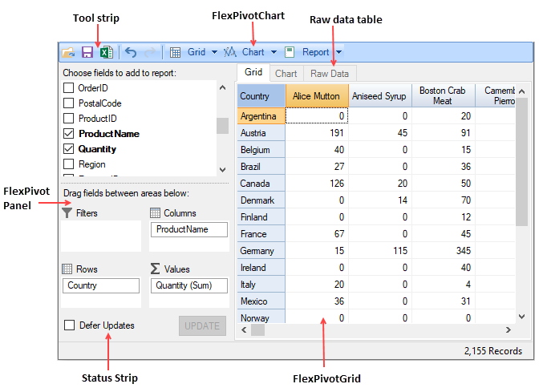Screen dimensions: 543x392
Task: Click the grid's horizontal scrollbar thumb
Action: tap(258, 329)
